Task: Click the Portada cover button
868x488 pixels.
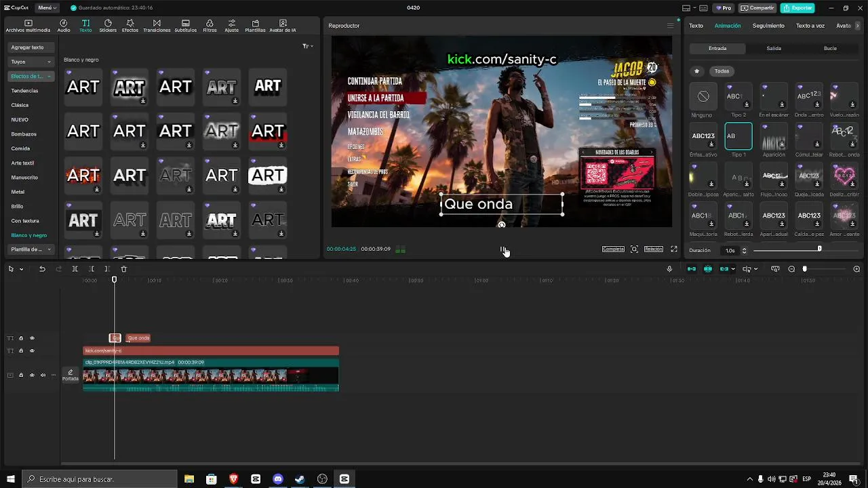Action: pyautogui.click(x=71, y=375)
